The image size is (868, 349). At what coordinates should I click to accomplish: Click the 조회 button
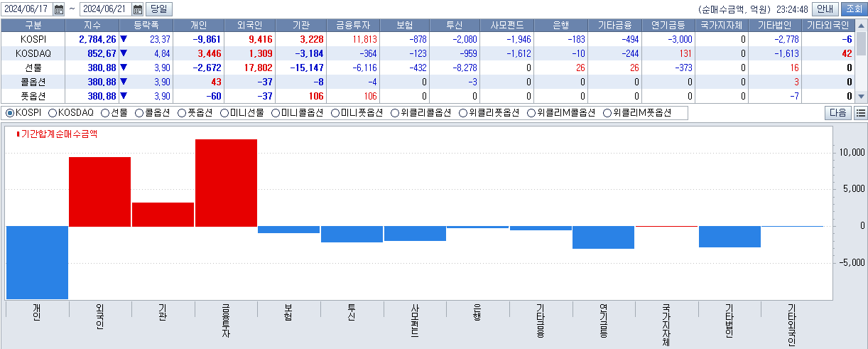[x=853, y=9]
